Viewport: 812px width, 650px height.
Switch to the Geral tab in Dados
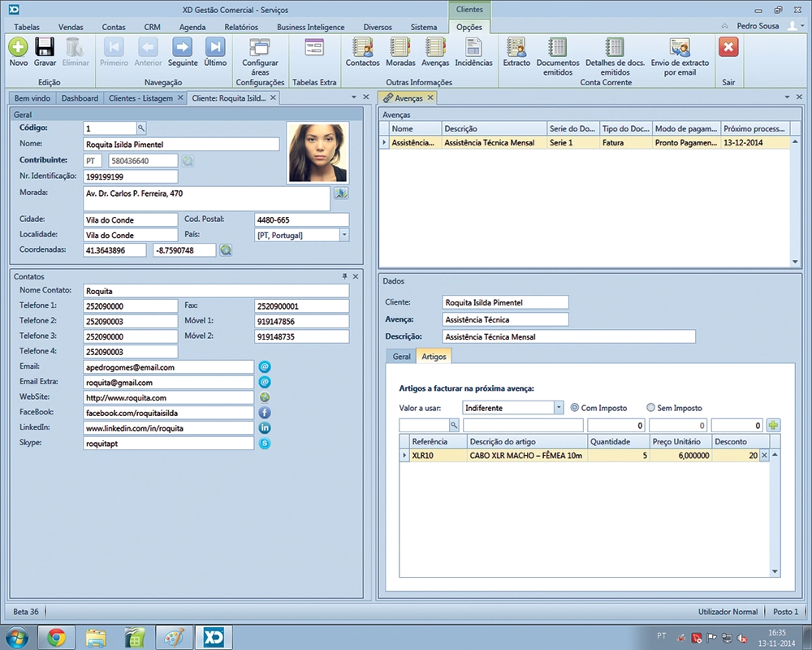[x=401, y=357]
